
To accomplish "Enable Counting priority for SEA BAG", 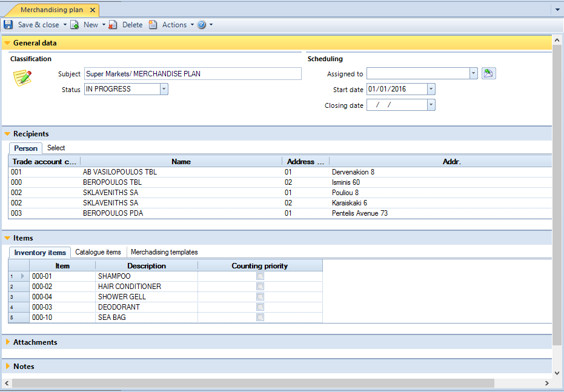I will click(x=260, y=317).
